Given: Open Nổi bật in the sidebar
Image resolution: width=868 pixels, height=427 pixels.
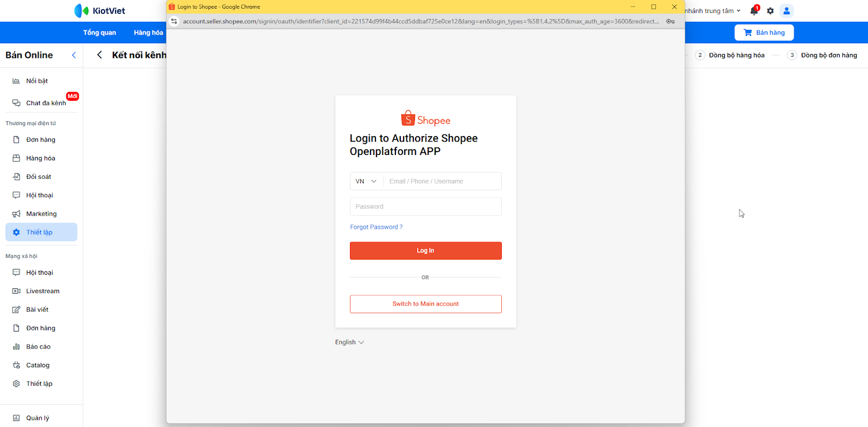Looking at the screenshot, I should (41, 81).
